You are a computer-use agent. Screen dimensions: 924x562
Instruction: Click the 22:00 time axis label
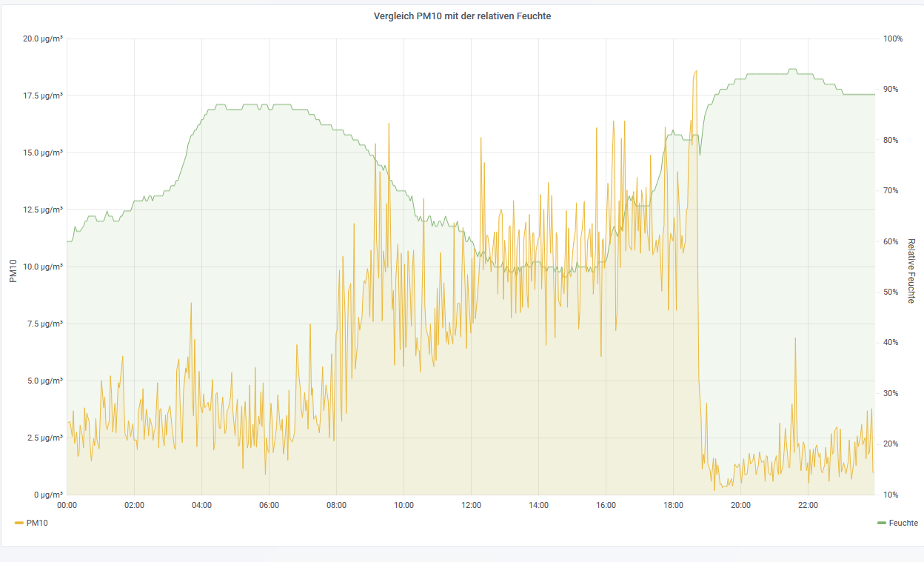808,505
